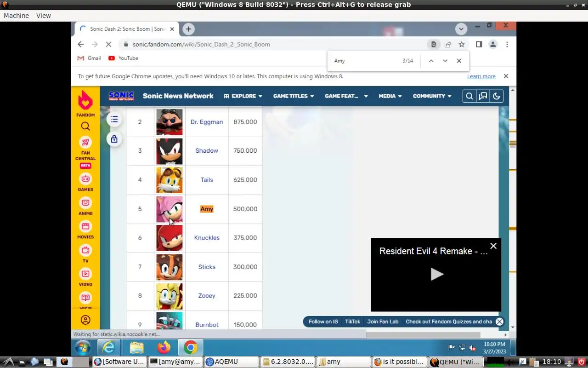Jump to previous find result
Image resolution: width=588 pixels, height=368 pixels.
coord(431,61)
